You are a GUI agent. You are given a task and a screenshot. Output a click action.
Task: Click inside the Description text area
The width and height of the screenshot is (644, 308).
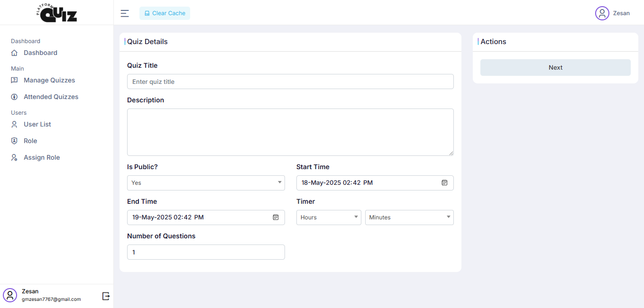tap(290, 132)
